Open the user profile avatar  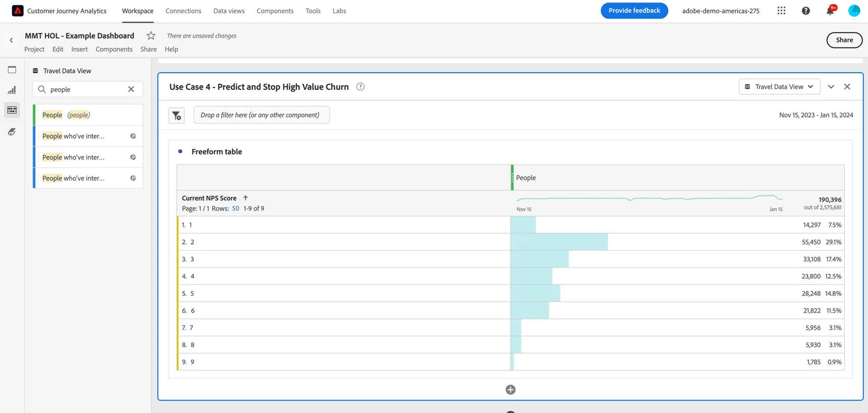(854, 11)
